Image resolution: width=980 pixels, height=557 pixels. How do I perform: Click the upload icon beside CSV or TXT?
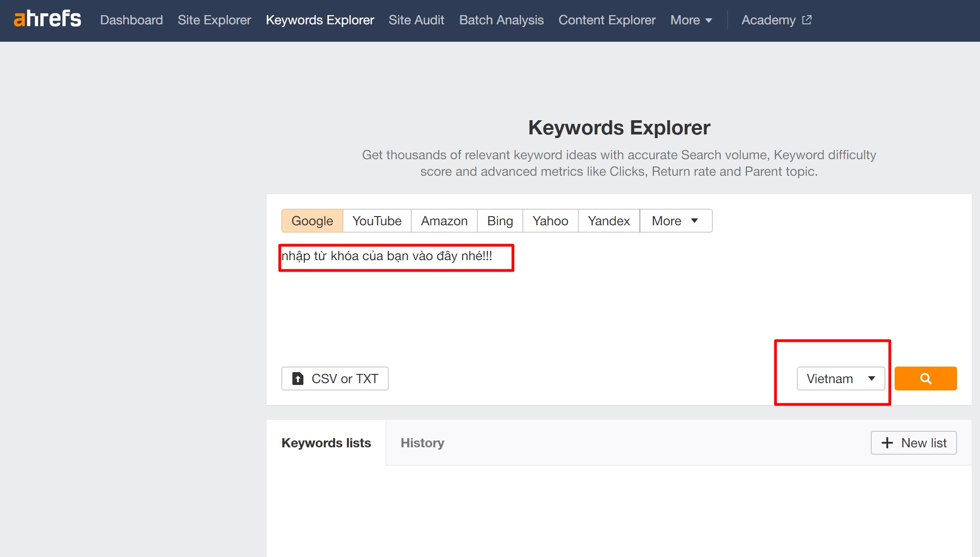[298, 379]
